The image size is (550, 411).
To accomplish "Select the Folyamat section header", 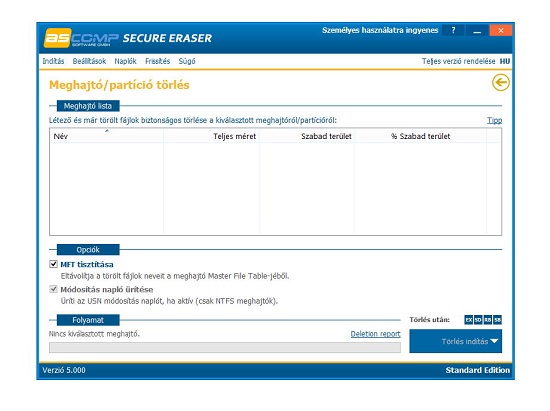I will 88,320.
